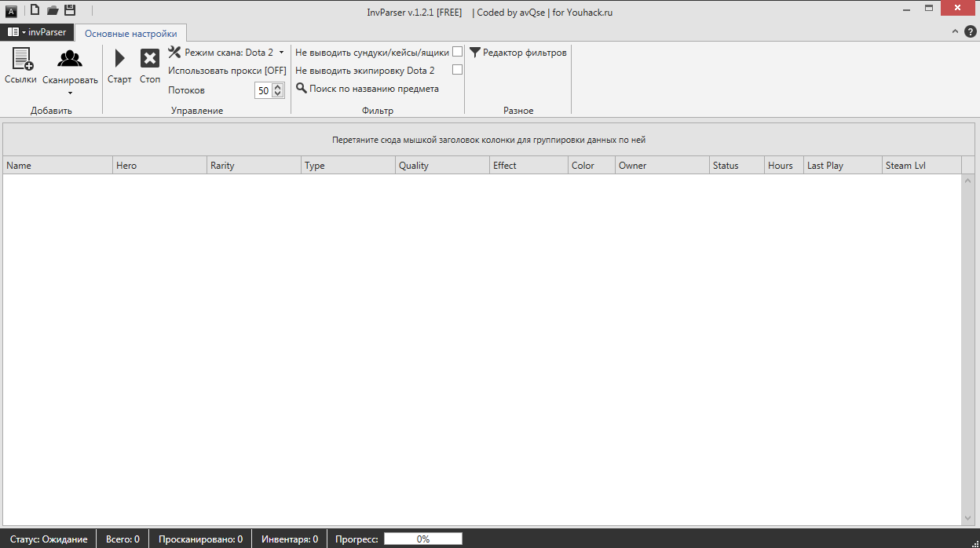Screen dimensions: 980x548
Task: Sort by the Status column header
Action: coord(737,166)
